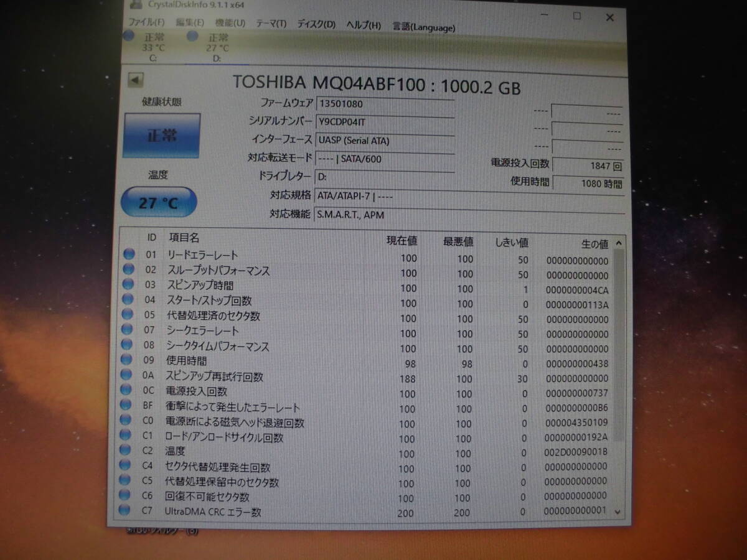Screen dimensions: 747x560
Task: Click the status circle for ID C2 温度
Action: 126,450
